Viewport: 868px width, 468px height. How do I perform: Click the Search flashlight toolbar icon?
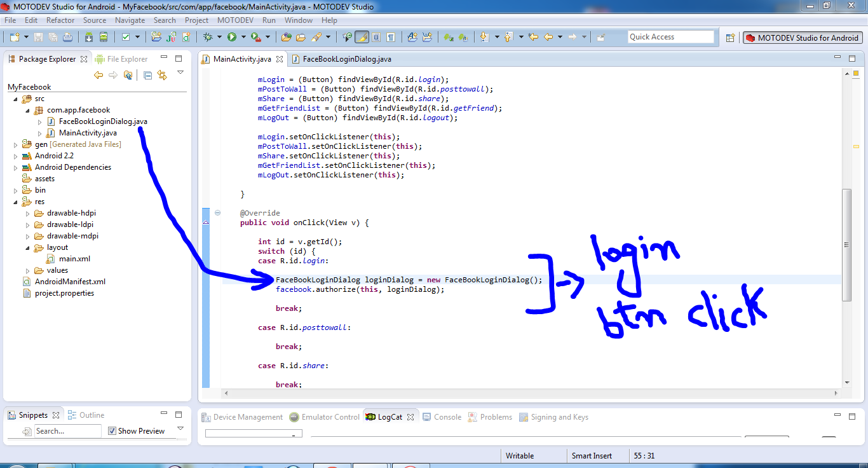tap(316, 37)
